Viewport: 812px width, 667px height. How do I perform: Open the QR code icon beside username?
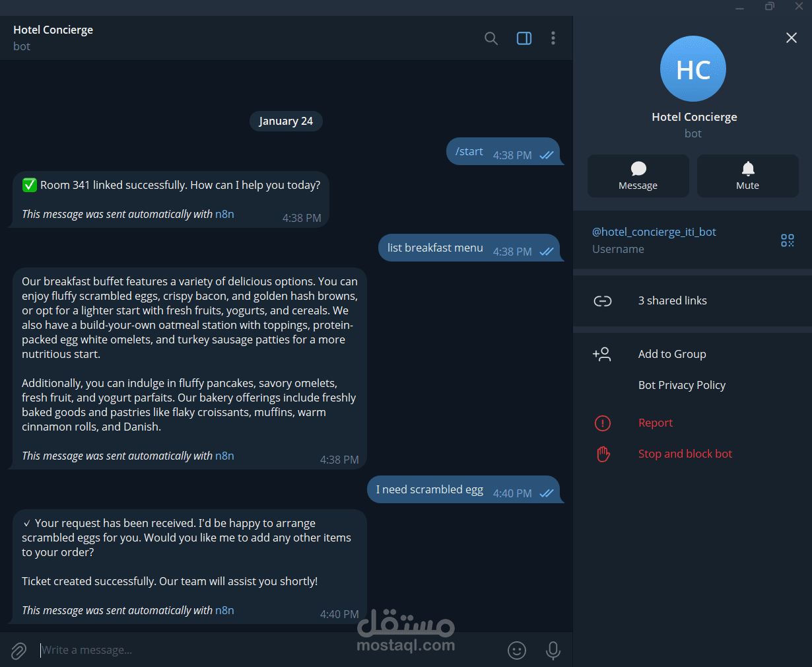tap(788, 240)
